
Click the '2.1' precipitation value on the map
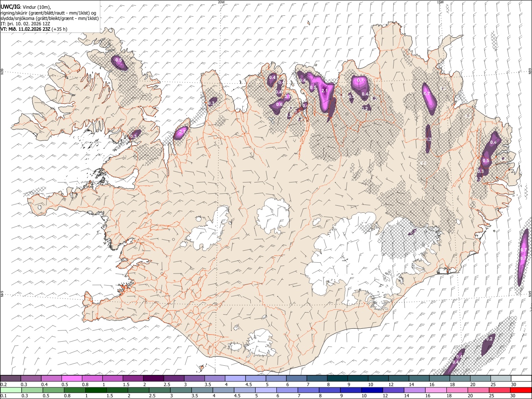coord(325,91)
